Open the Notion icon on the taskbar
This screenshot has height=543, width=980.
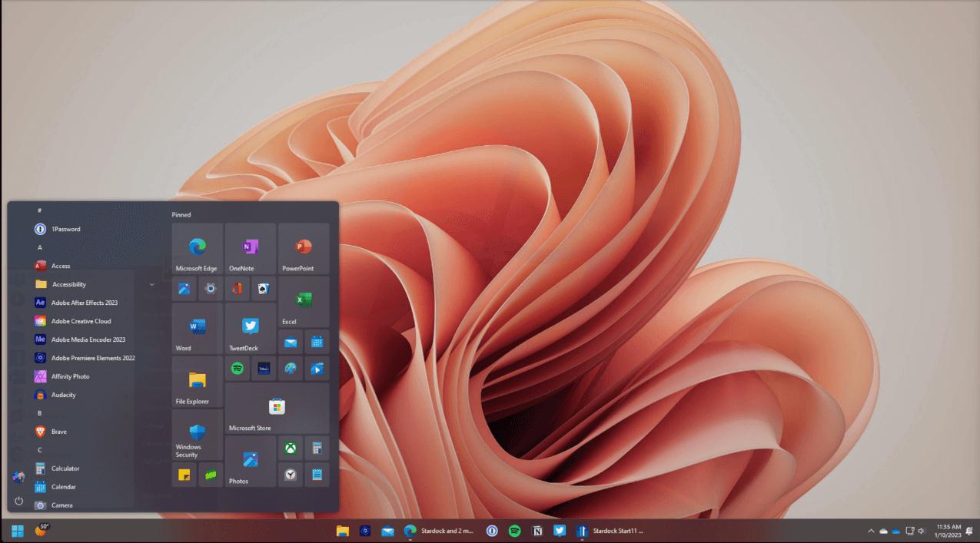[x=537, y=531]
